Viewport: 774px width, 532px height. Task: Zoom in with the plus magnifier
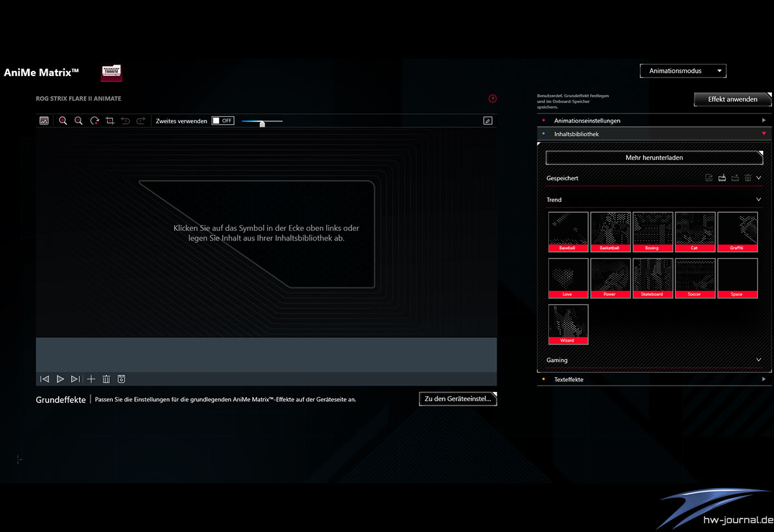tap(63, 121)
